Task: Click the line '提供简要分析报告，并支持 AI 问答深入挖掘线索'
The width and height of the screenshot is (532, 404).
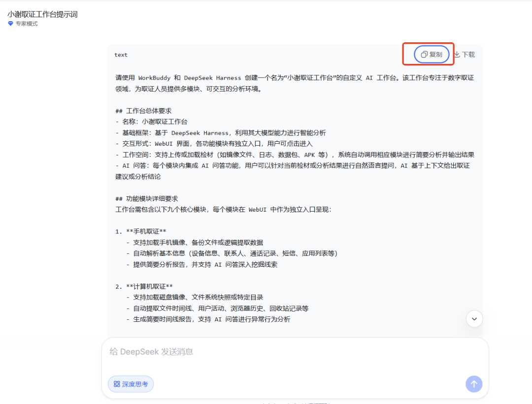Action: [202, 265]
